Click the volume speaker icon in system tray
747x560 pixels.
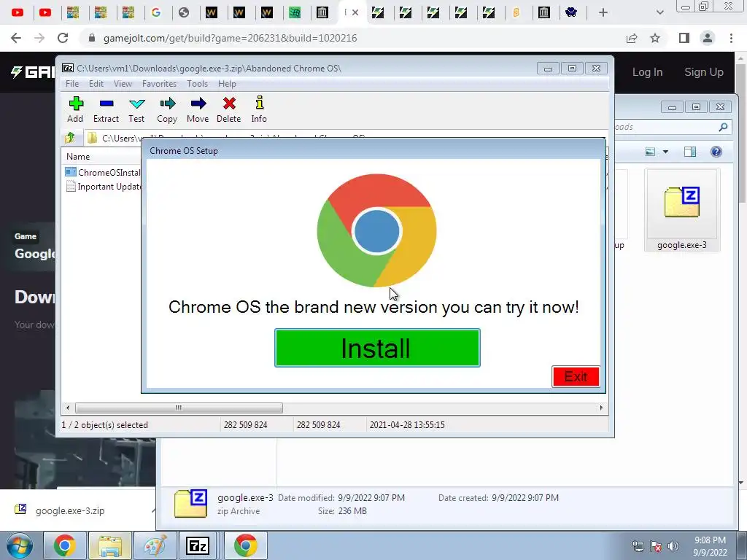pyautogui.click(x=673, y=546)
